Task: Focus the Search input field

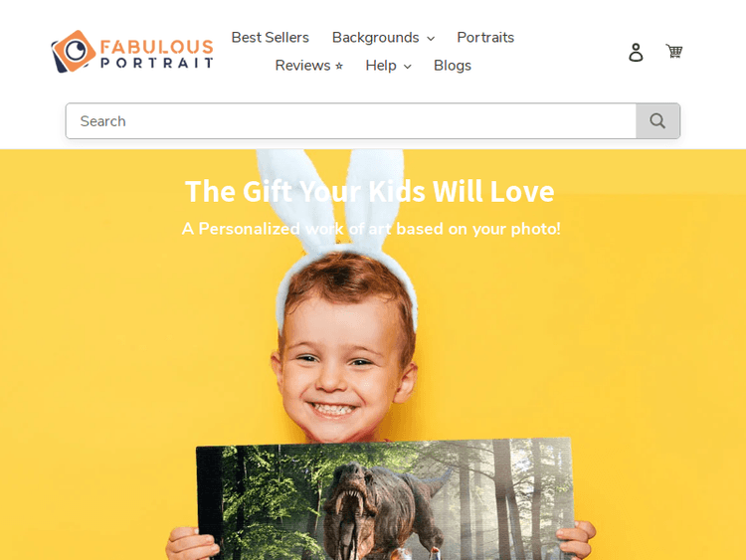Action: point(351,120)
